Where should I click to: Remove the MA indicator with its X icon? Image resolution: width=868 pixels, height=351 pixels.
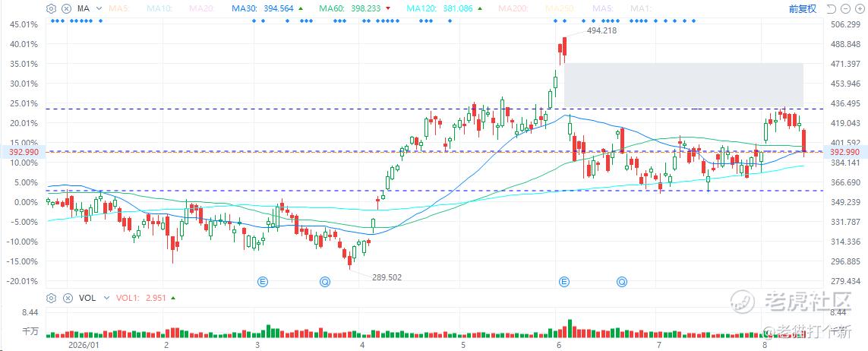pyautogui.click(x=67, y=9)
